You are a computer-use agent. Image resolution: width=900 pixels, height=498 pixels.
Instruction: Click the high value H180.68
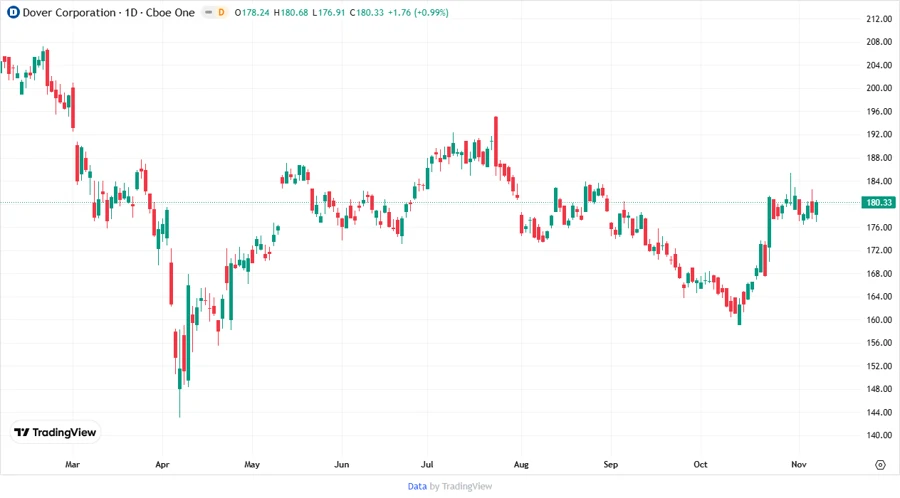point(290,12)
